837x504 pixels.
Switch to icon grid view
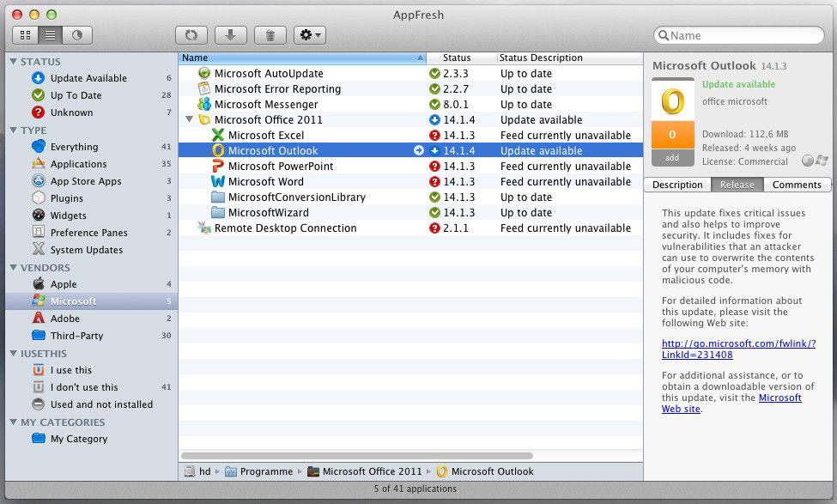click(25, 35)
